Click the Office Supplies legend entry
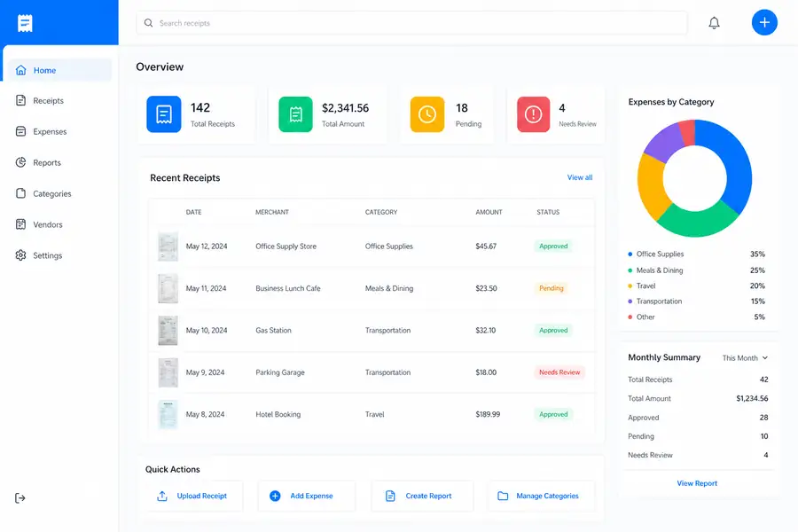 click(696, 254)
